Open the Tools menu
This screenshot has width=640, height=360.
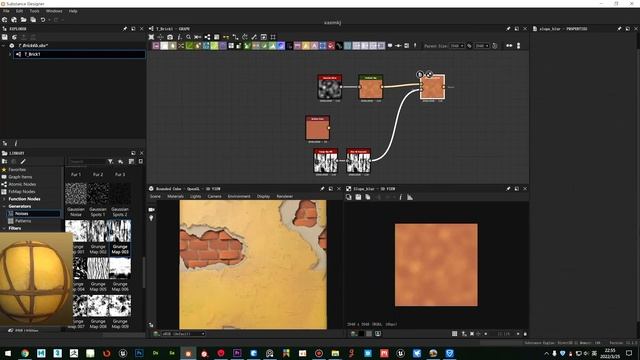click(34, 11)
